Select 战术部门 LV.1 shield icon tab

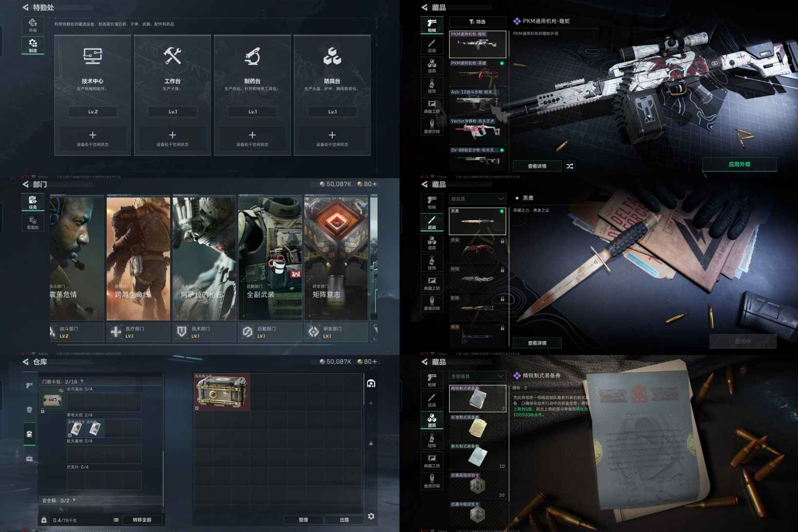tap(204, 332)
